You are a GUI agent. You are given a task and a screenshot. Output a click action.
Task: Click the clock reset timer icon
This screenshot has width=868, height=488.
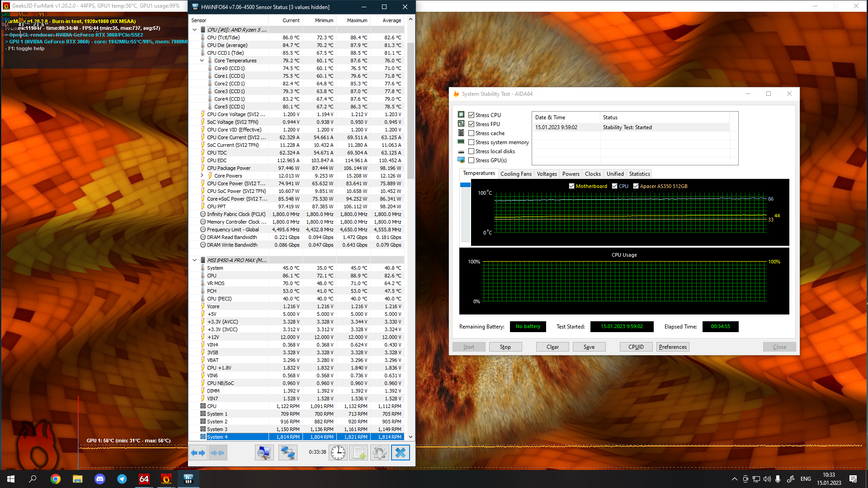[x=338, y=453]
